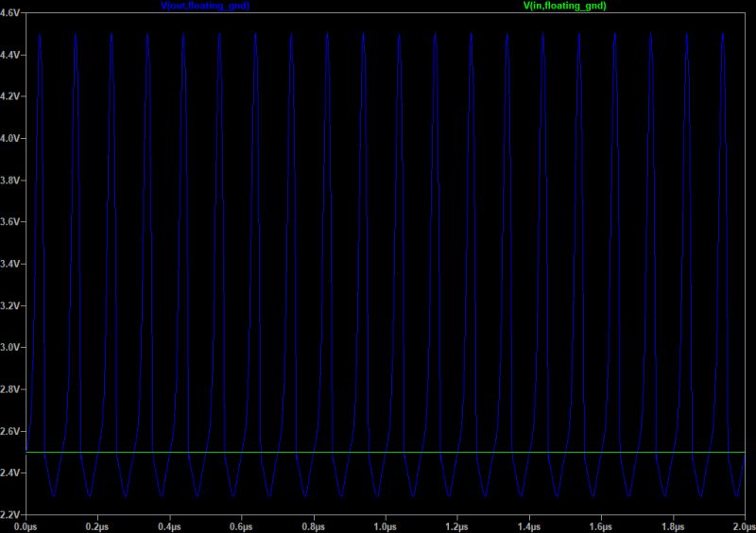Open the 2.8V vertical axis label
This screenshot has width=756, height=533.
click(10, 389)
